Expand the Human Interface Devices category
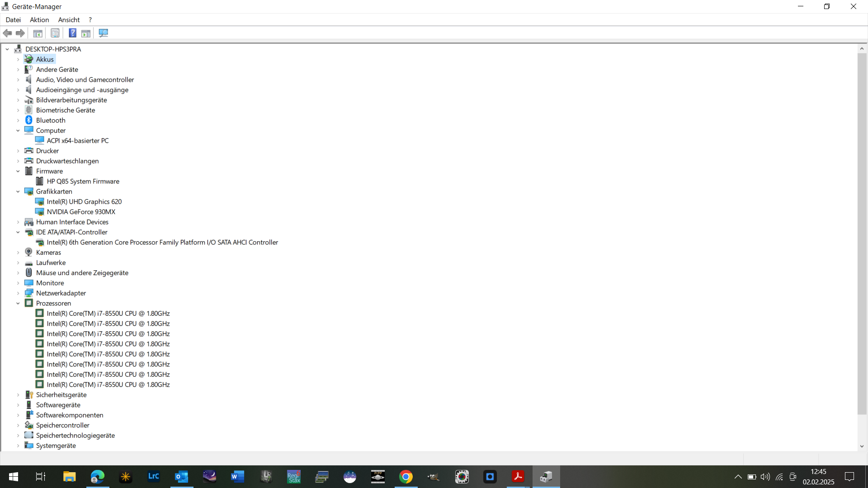The height and width of the screenshot is (488, 868). click(18, 222)
